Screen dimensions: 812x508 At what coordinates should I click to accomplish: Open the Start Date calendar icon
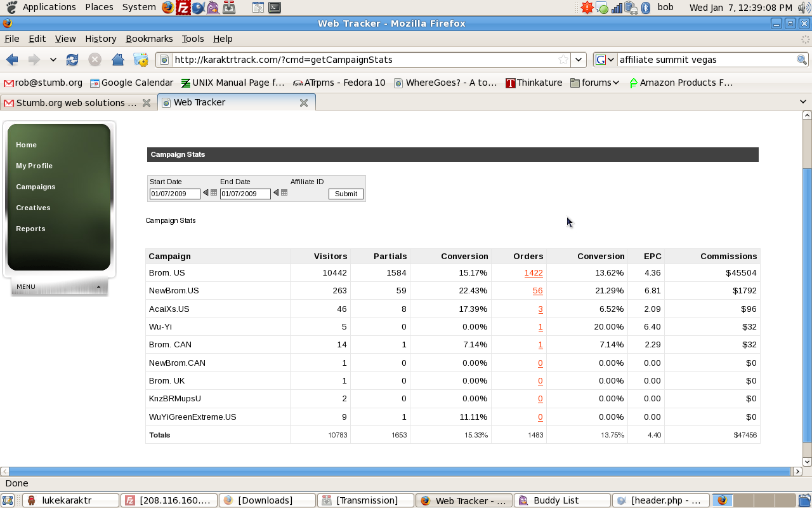214,193
